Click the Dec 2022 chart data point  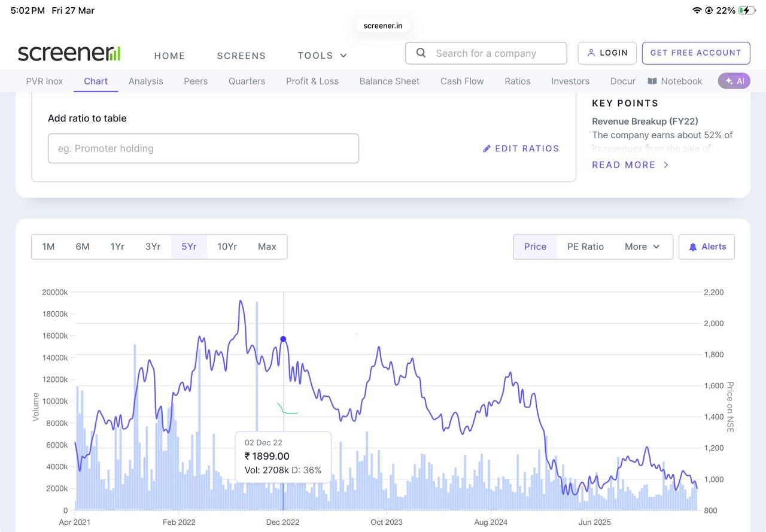(283, 339)
